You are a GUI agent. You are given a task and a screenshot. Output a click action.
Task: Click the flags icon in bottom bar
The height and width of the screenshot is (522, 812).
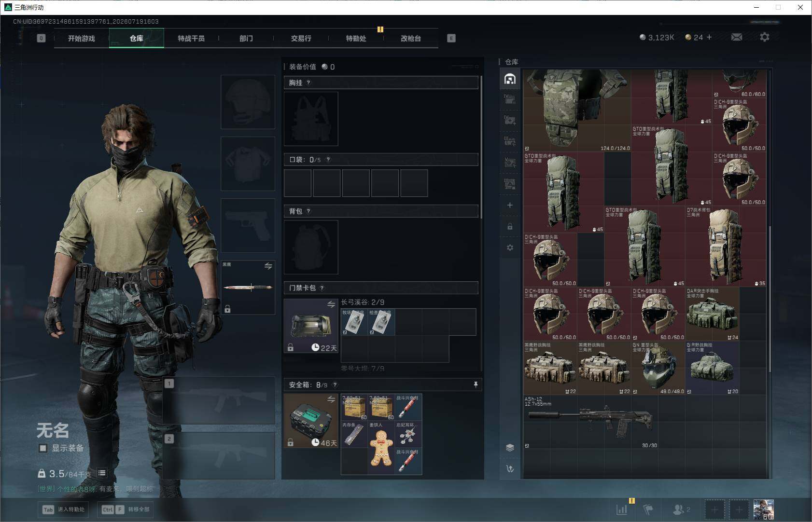coord(648,509)
